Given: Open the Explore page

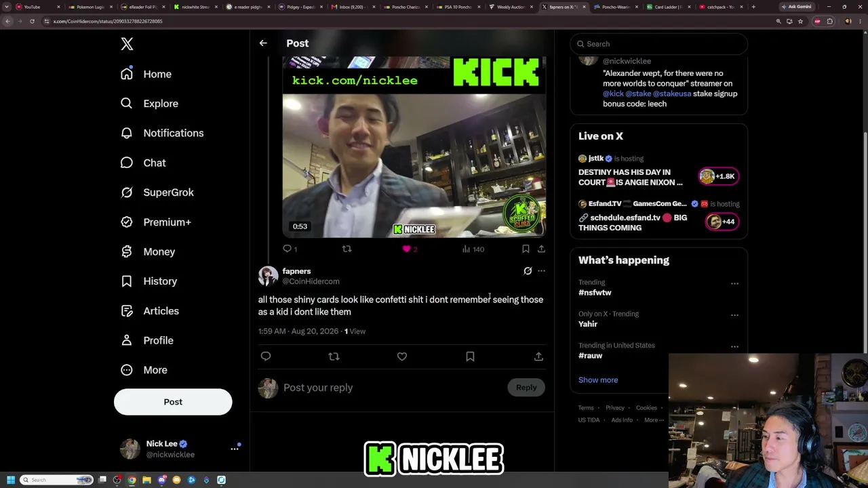Looking at the screenshot, I should pyautogui.click(x=149, y=104).
